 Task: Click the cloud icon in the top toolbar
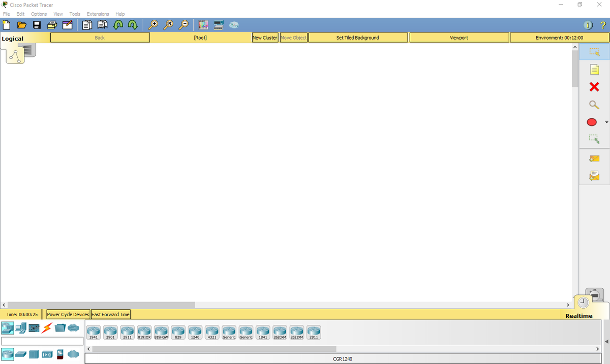pos(234,24)
